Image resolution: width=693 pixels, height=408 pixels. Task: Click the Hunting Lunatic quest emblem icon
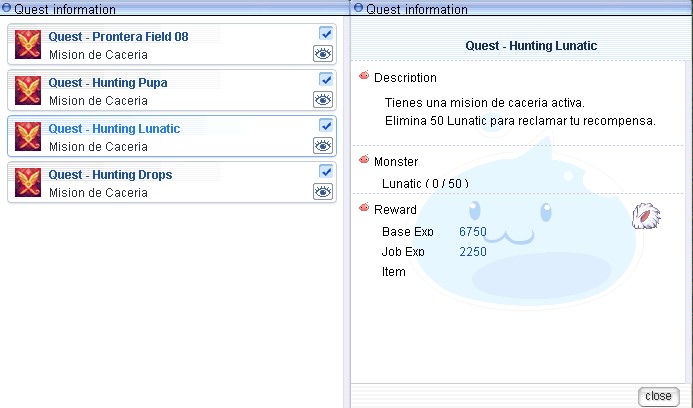coord(28,137)
